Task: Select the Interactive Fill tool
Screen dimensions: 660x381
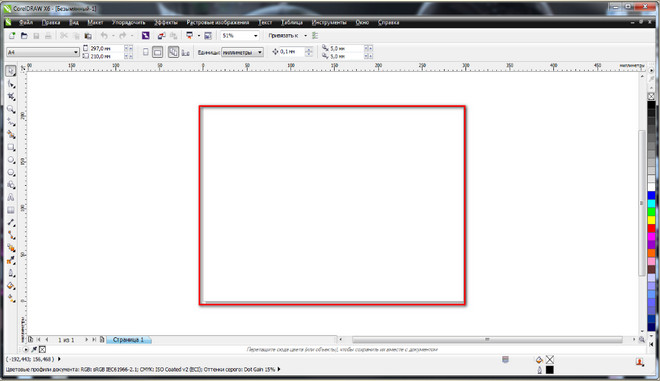Action: (11, 298)
